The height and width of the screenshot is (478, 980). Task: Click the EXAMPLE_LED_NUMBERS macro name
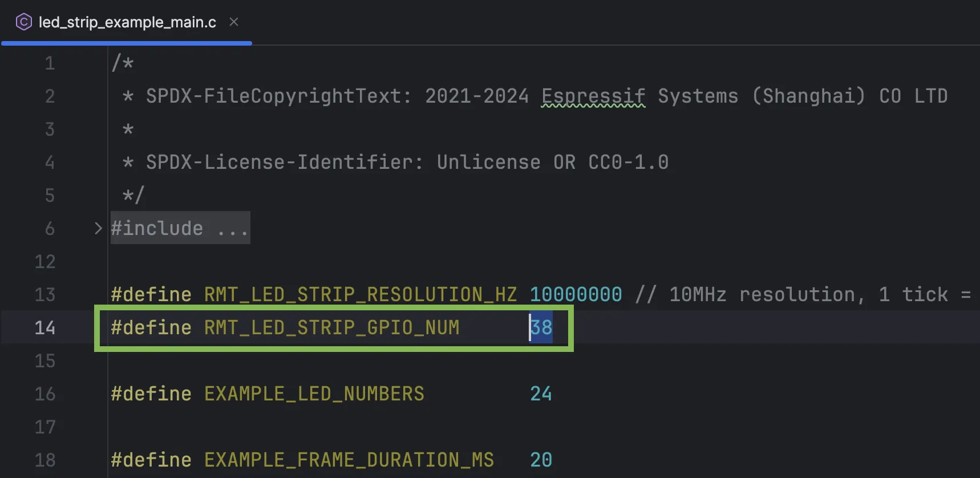click(314, 394)
